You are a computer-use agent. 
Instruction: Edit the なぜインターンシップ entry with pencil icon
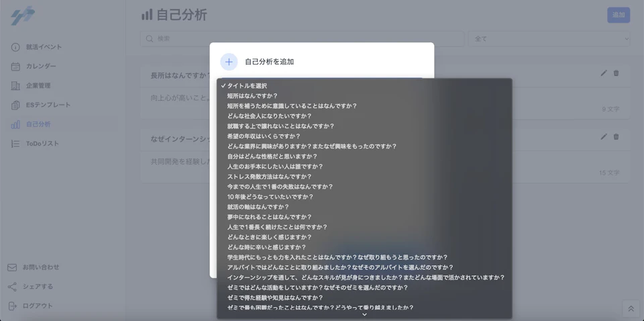(x=603, y=136)
